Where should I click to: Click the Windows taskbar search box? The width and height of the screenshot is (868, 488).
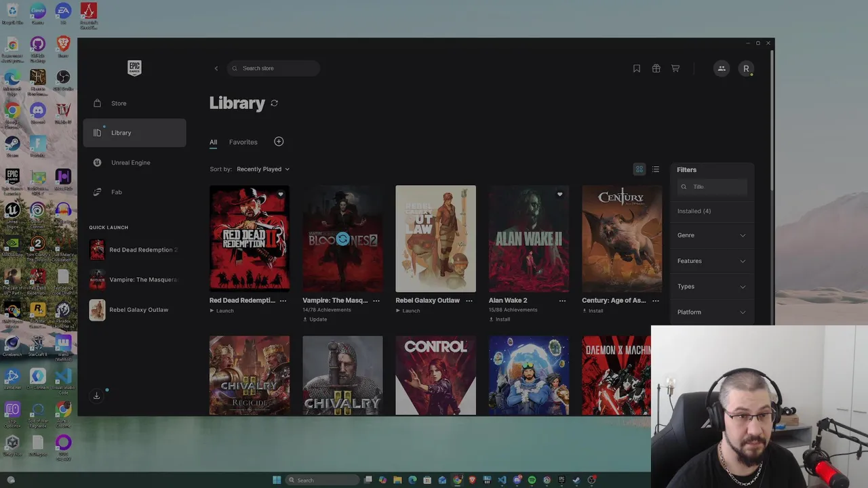pyautogui.click(x=323, y=480)
